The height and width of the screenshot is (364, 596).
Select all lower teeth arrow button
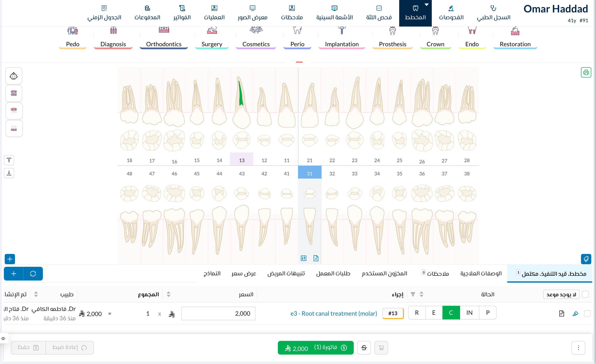coord(9,173)
